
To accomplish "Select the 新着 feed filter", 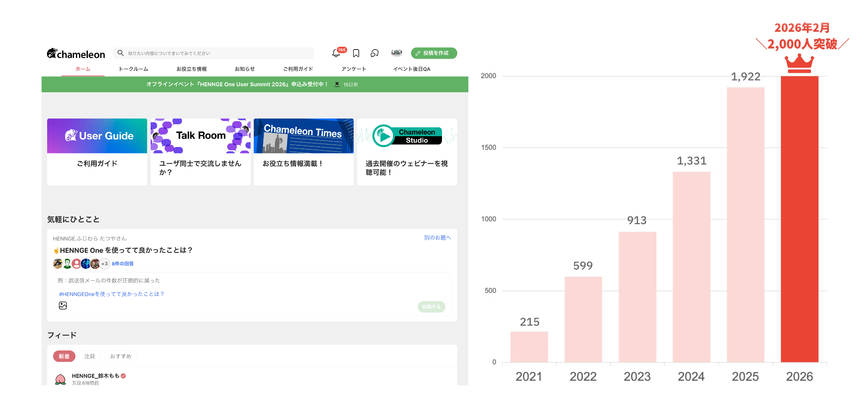I will (x=64, y=356).
